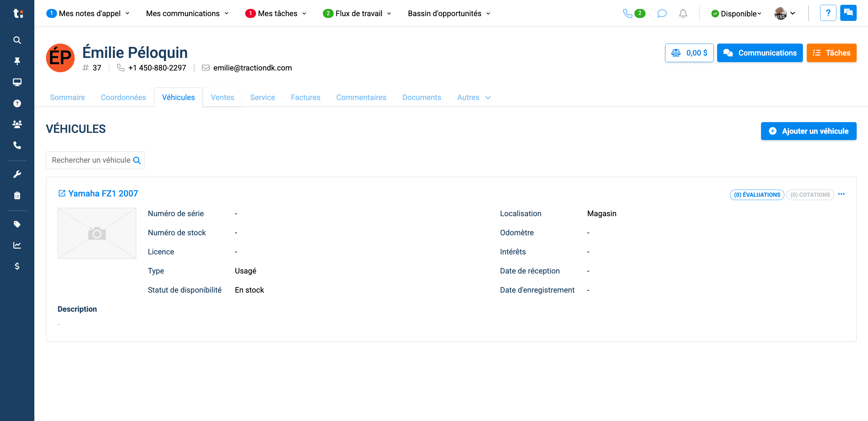
Task: Open the Flux de travail menu
Action: point(357,13)
